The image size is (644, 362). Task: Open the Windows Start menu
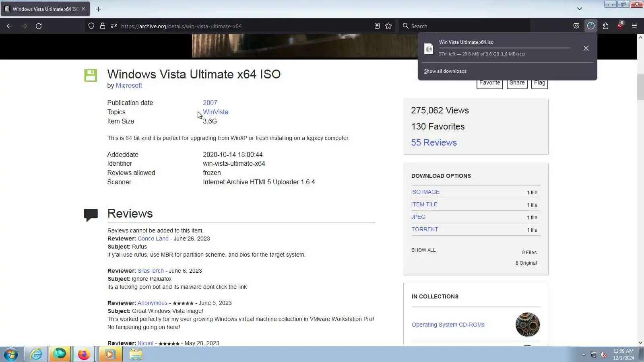tap(10, 354)
